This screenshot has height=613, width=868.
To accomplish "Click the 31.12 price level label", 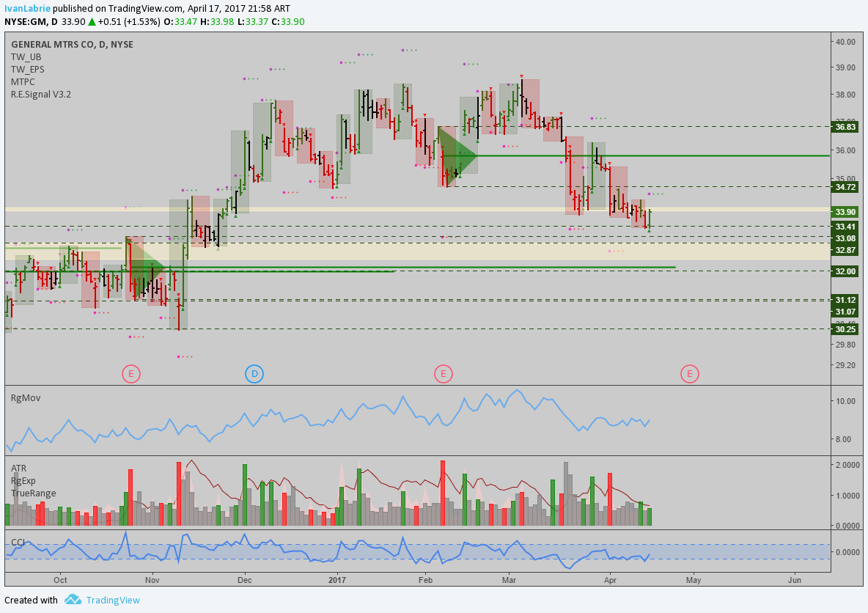I will pyautogui.click(x=845, y=300).
